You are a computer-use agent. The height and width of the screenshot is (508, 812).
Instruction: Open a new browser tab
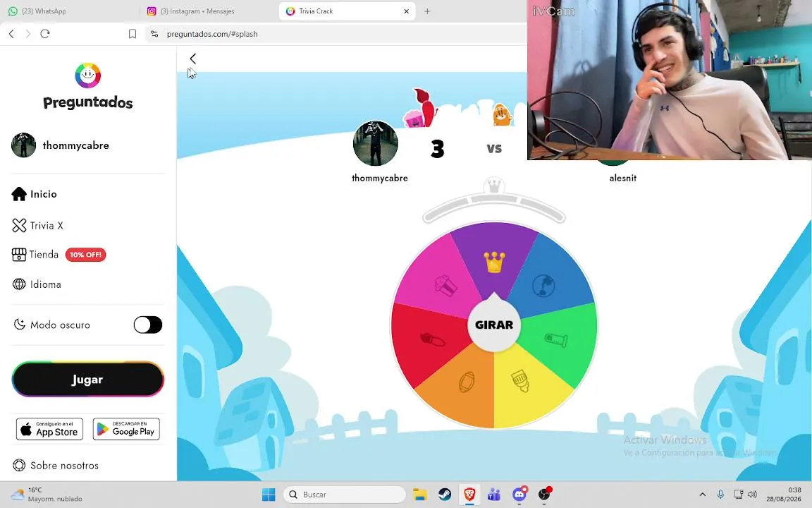(427, 11)
